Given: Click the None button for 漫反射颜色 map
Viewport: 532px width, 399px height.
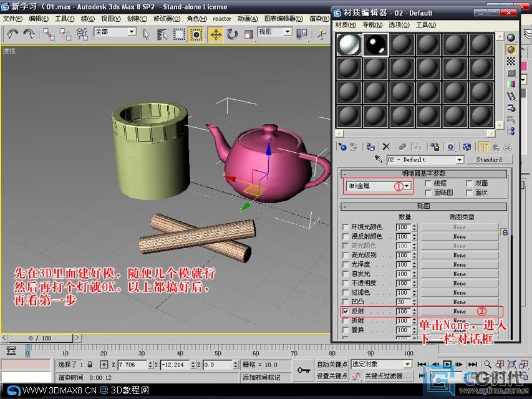Looking at the screenshot, I should (460, 236).
